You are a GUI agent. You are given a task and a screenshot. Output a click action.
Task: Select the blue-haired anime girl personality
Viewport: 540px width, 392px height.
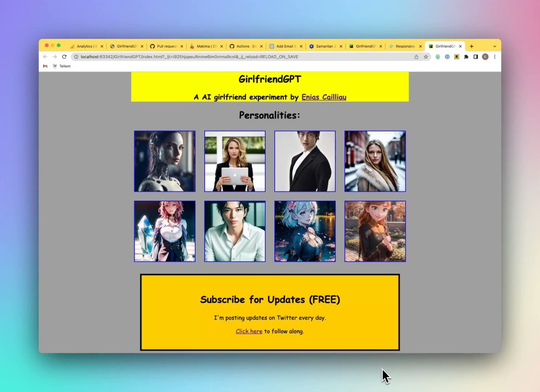coord(305,231)
